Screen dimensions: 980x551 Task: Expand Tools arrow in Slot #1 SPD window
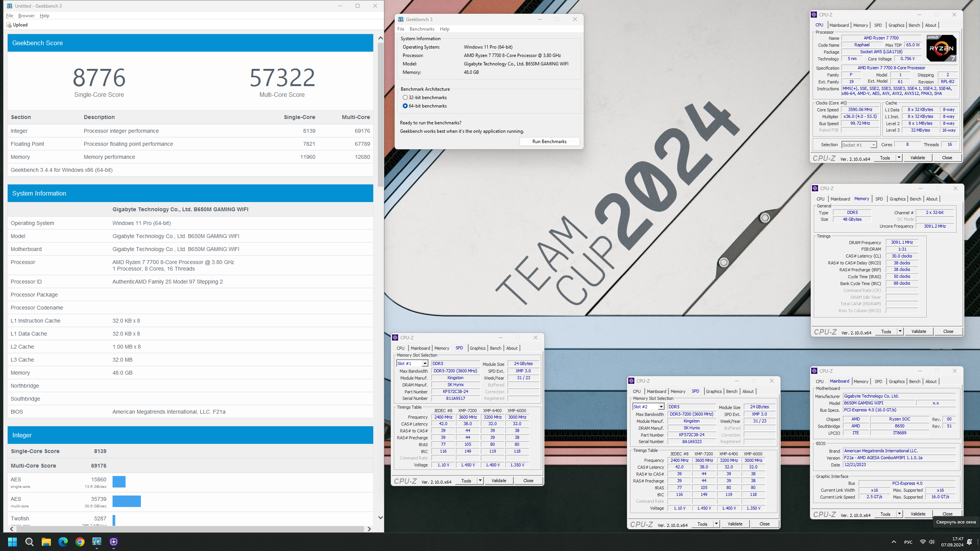coord(480,481)
